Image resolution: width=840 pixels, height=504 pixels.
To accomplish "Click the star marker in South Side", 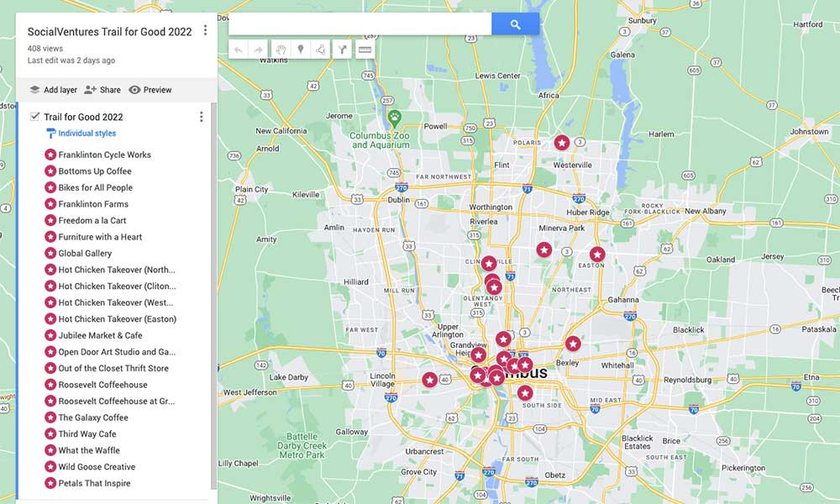I will 525,393.
